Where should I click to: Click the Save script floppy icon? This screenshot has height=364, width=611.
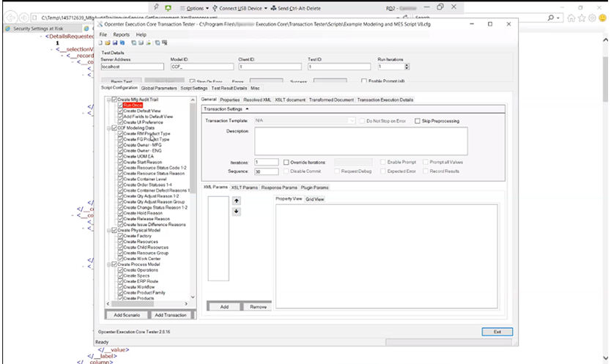pos(114,43)
